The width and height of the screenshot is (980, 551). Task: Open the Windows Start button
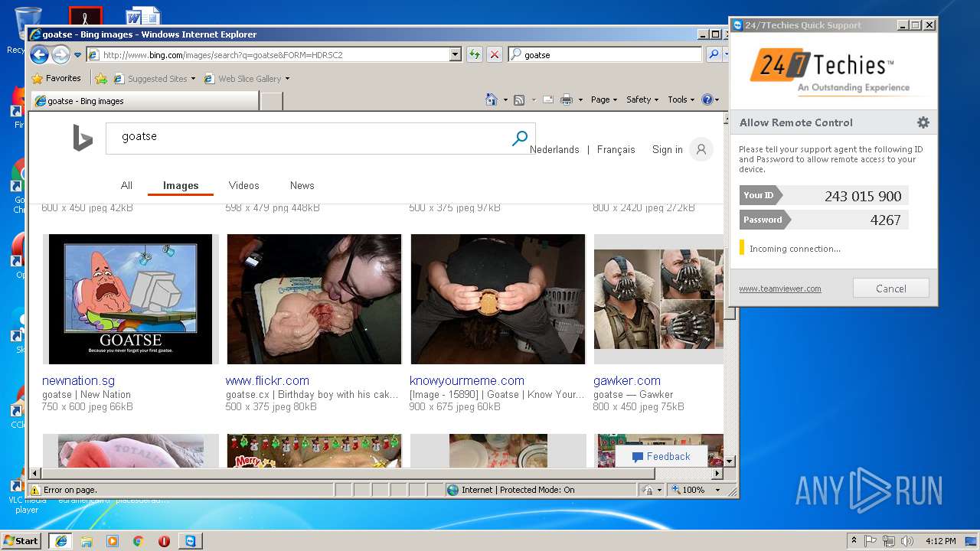click(x=21, y=540)
